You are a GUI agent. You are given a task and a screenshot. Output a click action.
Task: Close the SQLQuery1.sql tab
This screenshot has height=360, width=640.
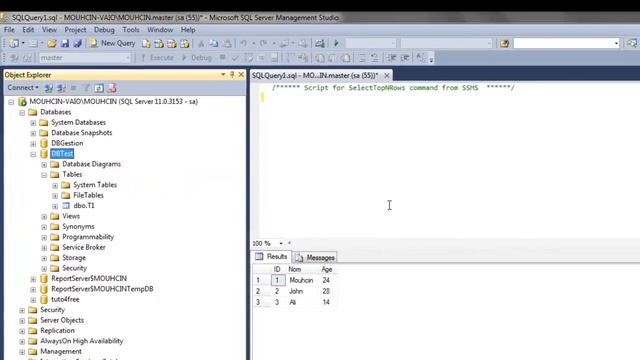[x=387, y=76]
